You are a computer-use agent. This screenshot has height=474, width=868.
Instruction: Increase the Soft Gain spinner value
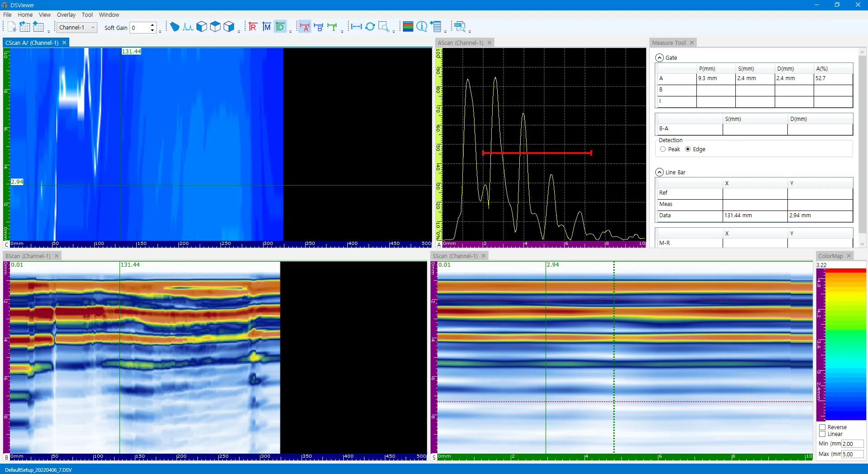point(153,25)
